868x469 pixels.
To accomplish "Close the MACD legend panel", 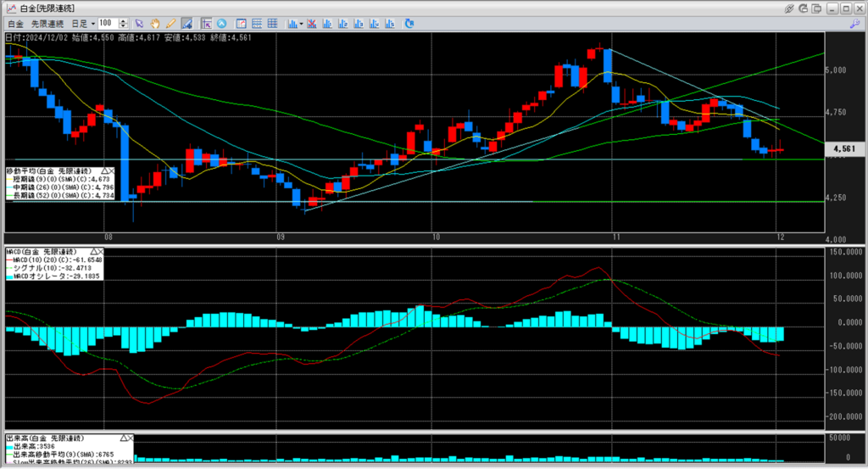I will pos(99,252).
